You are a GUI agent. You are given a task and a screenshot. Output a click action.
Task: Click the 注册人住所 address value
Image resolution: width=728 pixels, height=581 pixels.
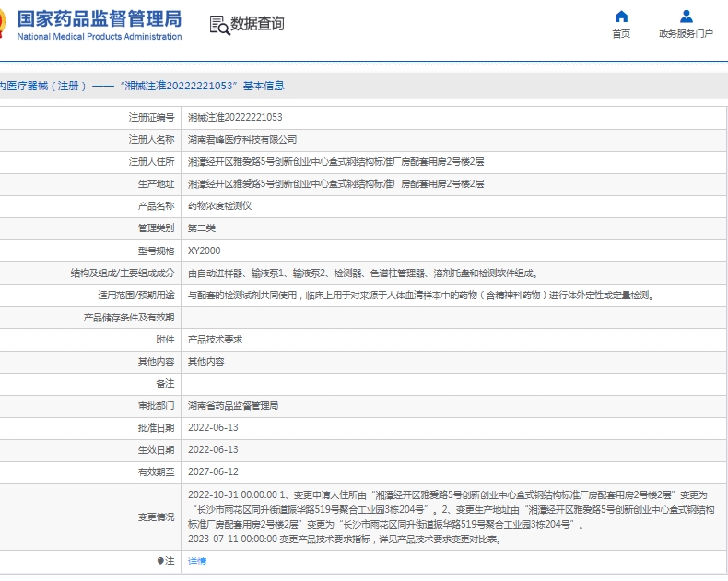tap(336, 161)
